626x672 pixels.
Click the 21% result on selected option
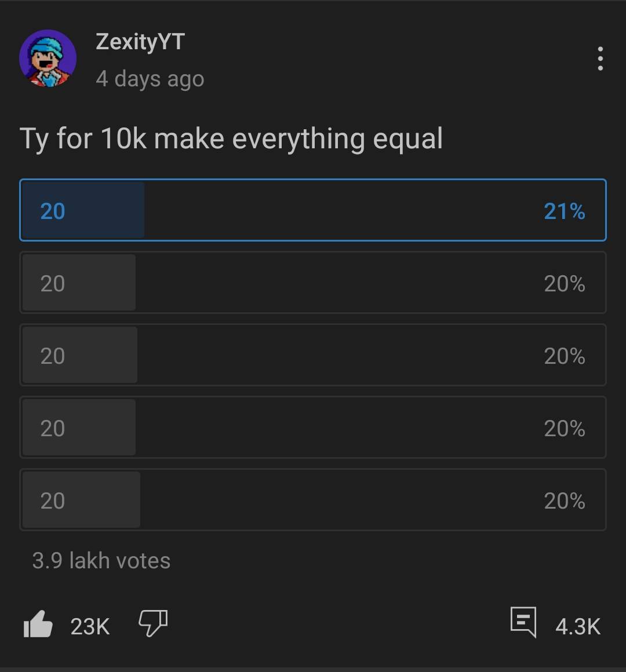point(564,211)
